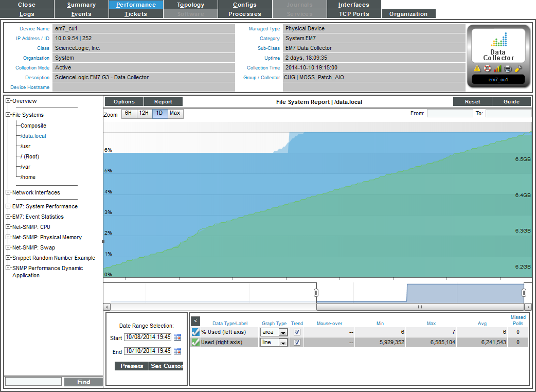Click the Set Custom button

coord(166,366)
